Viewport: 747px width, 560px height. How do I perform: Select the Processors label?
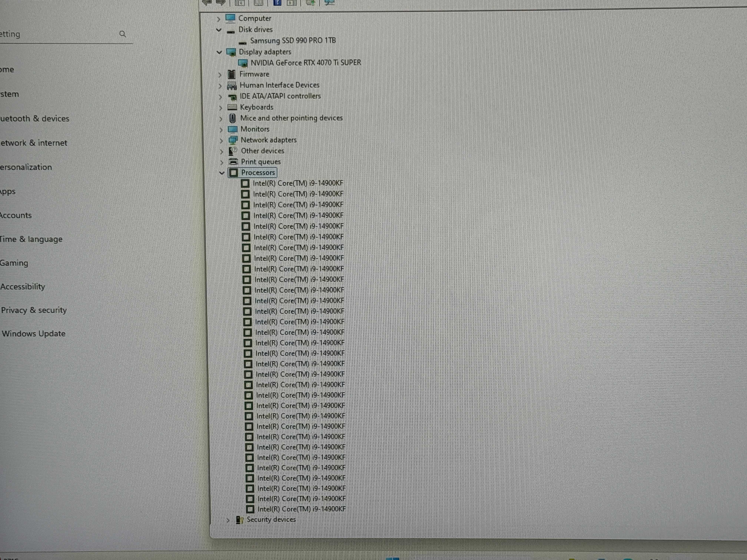[x=258, y=172]
